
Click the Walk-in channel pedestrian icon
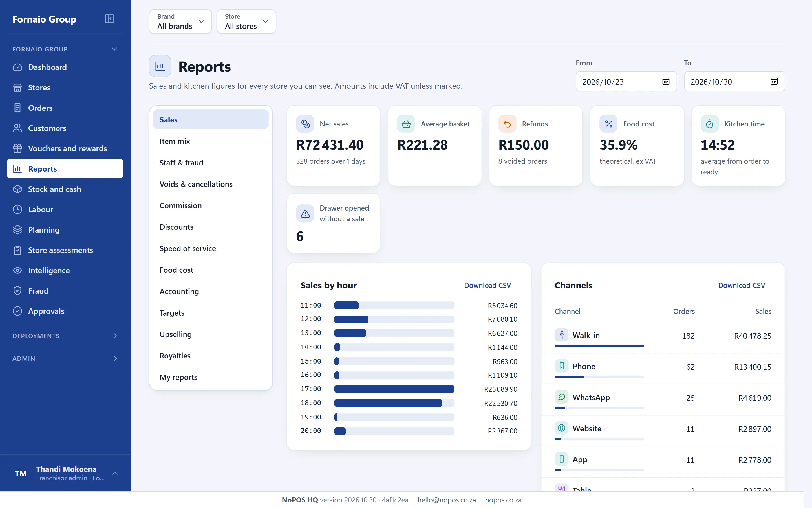click(561, 335)
